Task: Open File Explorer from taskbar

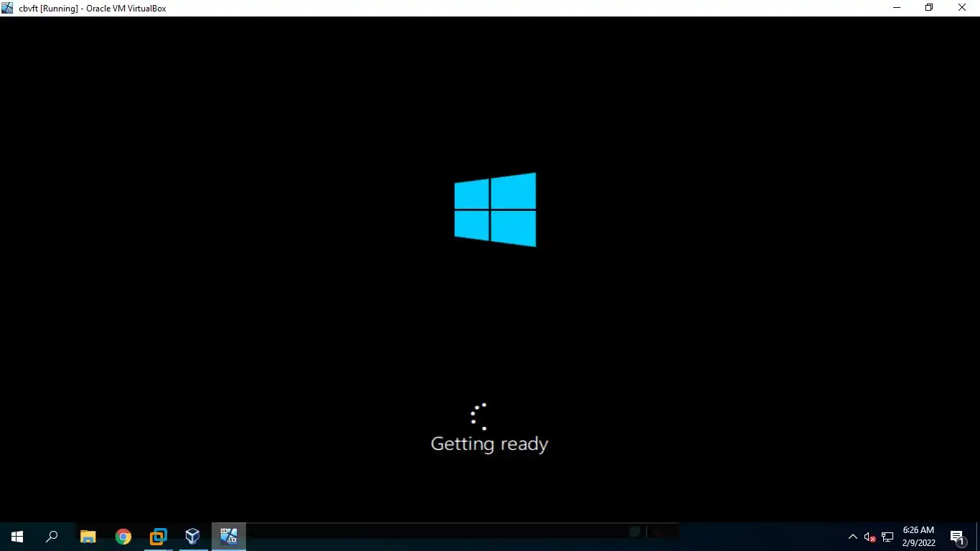Action: (88, 536)
